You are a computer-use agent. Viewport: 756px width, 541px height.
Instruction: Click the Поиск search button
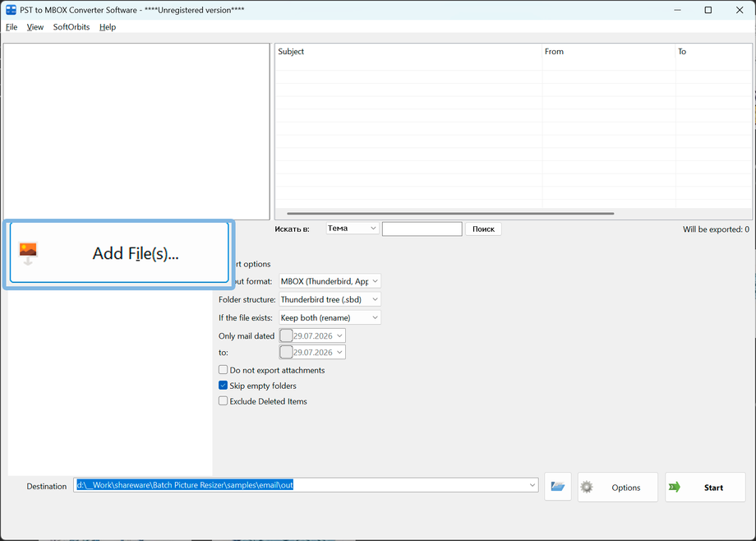coord(483,229)
